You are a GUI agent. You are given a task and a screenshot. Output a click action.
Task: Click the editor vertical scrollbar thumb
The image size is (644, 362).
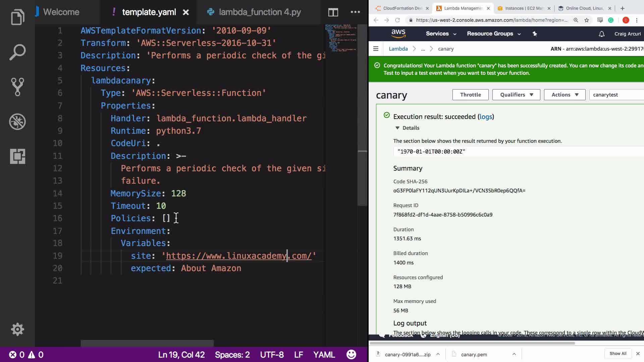(x=362, y=114)
